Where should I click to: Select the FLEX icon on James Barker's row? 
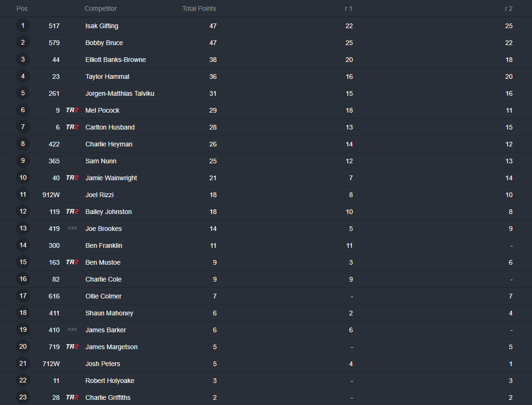pos(72,329)
